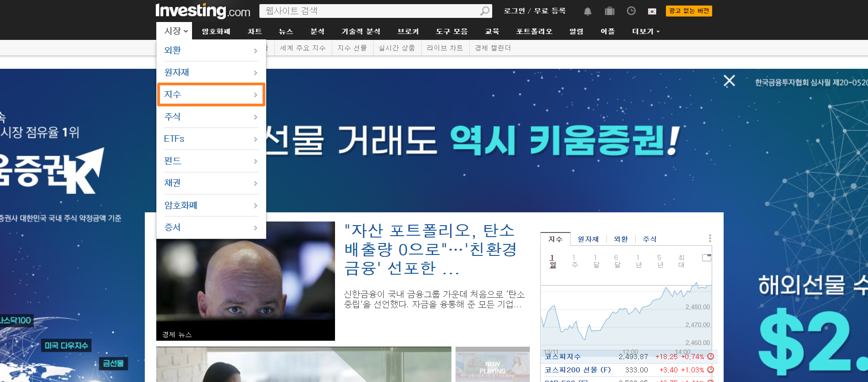This screenshot has width=868, height=382.
Task: Expand the 채권 submenu
Action: click(x=211, y=183)
